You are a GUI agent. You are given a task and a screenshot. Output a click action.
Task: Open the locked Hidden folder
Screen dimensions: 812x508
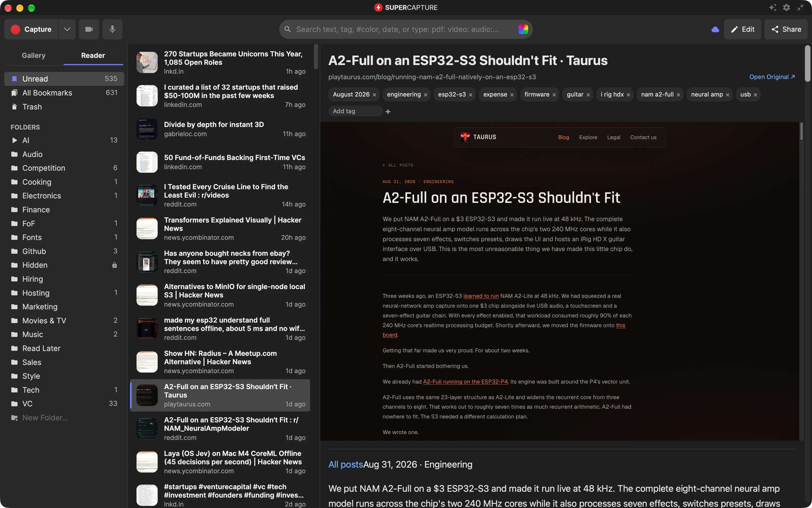pos(64,265)
